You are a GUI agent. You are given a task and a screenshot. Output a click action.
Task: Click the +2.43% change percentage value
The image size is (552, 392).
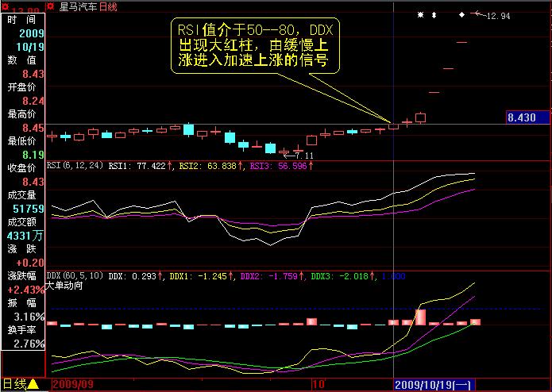[x=27, y=290]
